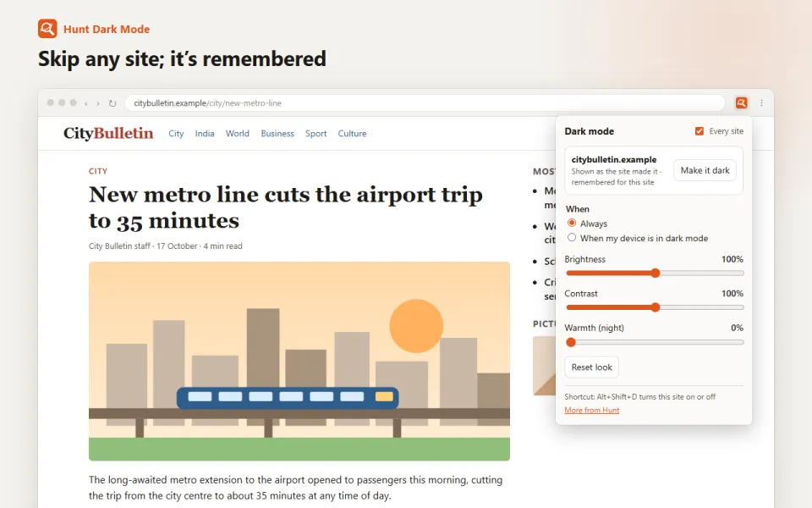This screenshot has height=508, width=812.
Task: Click the Make it dark button
Action: [x=705, y=170]
